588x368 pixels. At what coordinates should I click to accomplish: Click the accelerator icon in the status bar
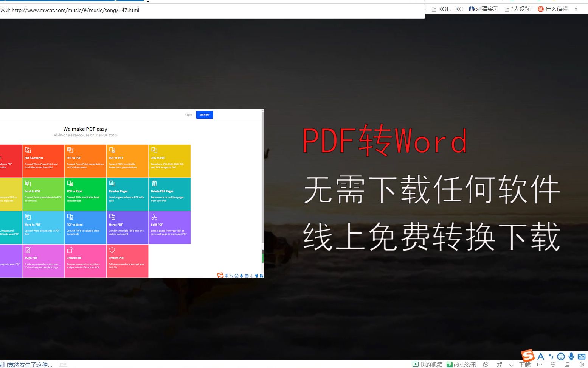(x=486, y=365)
